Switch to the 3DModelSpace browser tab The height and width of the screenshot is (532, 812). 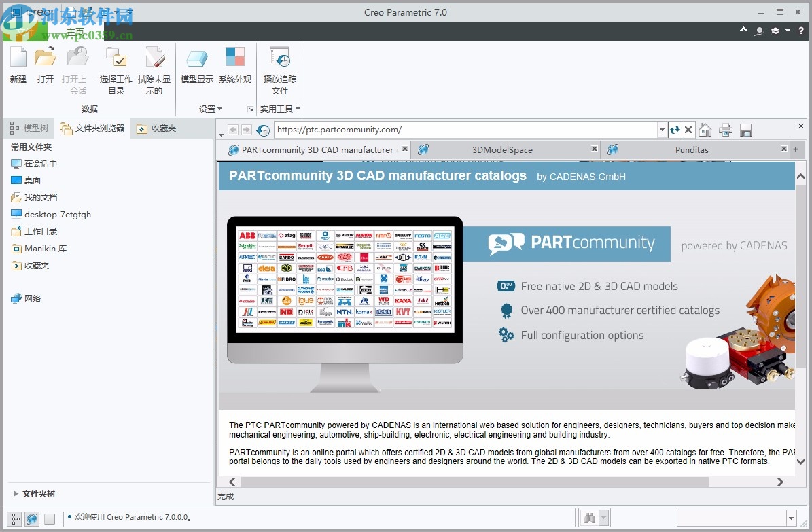click(502, 149)
